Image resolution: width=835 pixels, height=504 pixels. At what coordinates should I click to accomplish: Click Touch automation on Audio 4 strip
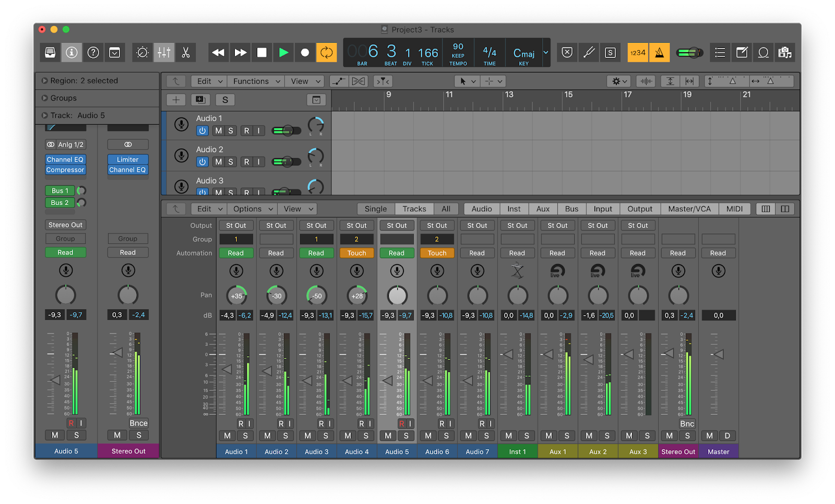click(357, 253)
